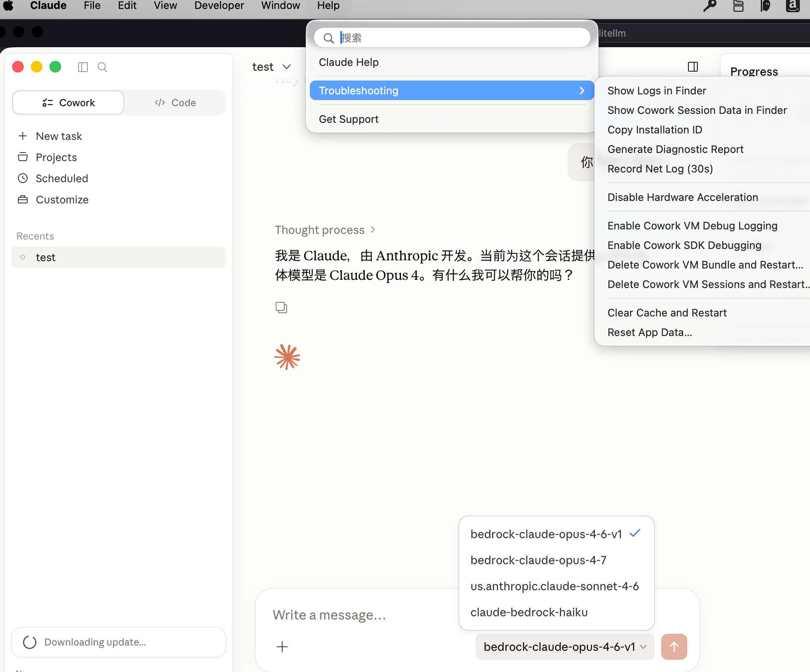The width and height of the screenshot is (810, 672).
Task: Open Scheduled tasks in the sidebar
Action: click(x=62, y=179)
